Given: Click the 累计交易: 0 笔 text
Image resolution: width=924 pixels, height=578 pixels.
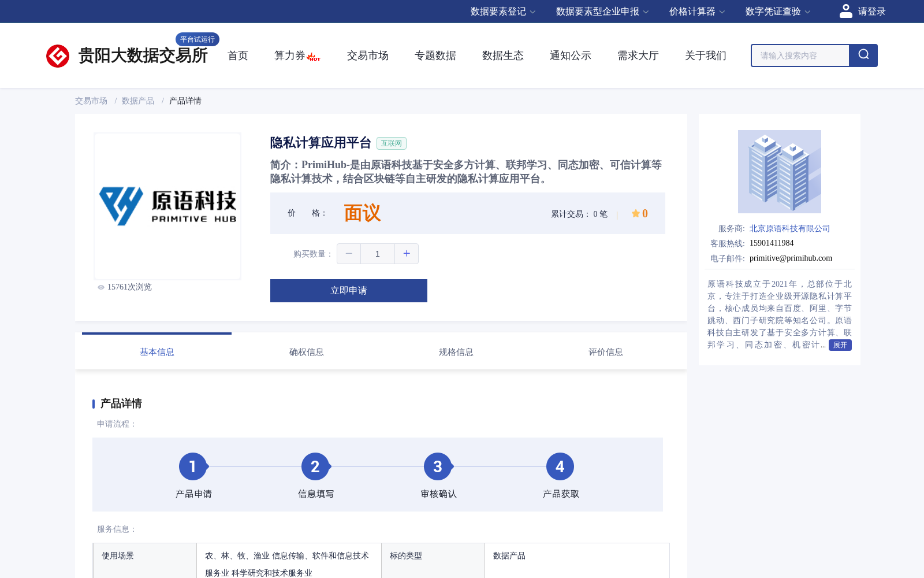Looking at the screenshot, I should tap(579, 214).
